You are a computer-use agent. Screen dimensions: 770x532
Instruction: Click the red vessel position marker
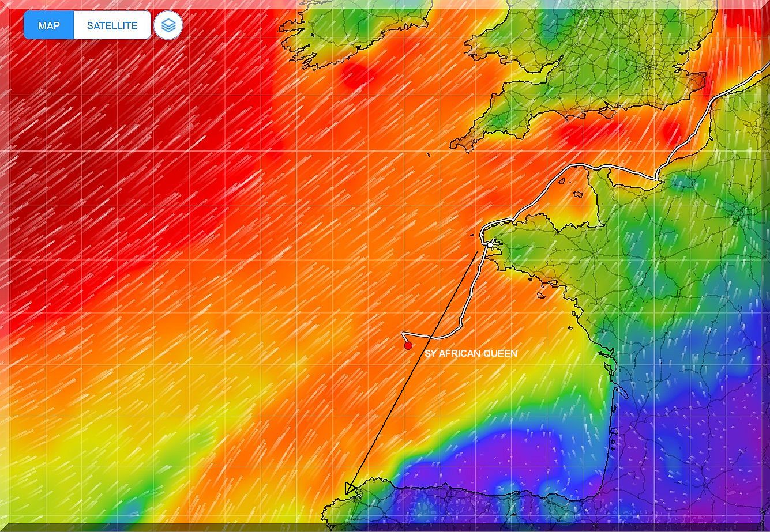coord(408,346)
